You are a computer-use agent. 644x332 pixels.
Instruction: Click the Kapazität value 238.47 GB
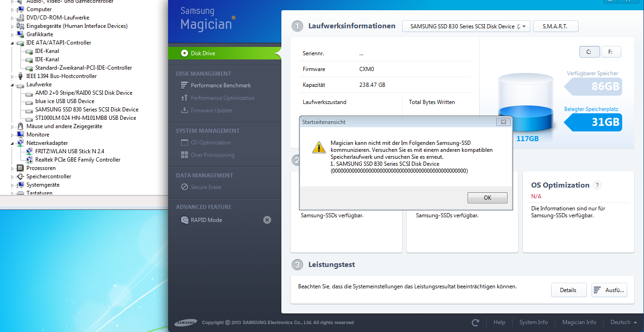(372, 85)
